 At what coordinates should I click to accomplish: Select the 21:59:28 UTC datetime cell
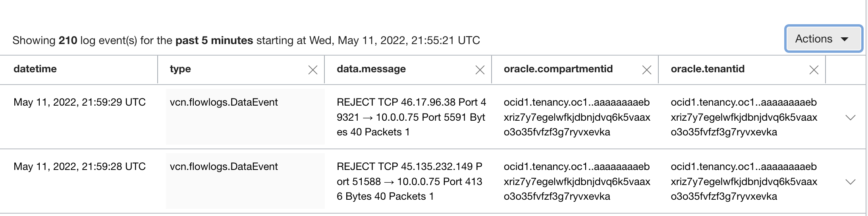[79, 167]
